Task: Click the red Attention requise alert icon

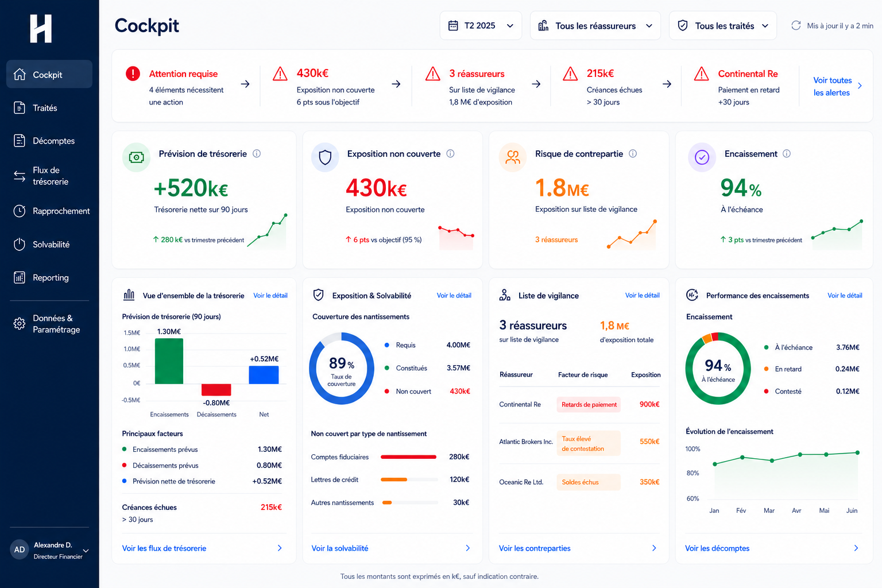Action: click(133, 73)
